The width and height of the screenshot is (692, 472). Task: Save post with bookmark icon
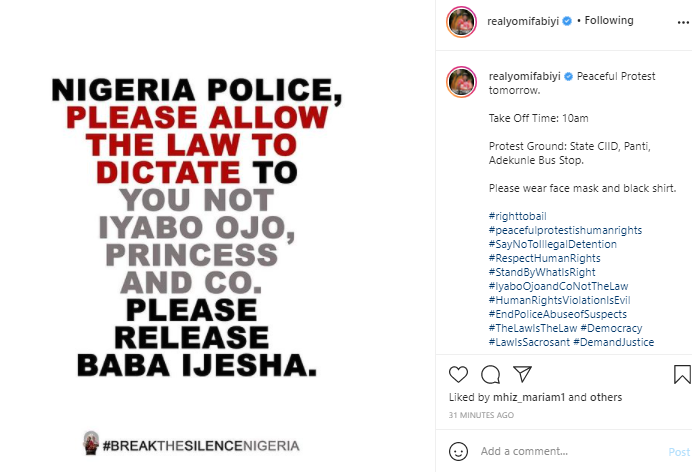(x=682, y=374)
